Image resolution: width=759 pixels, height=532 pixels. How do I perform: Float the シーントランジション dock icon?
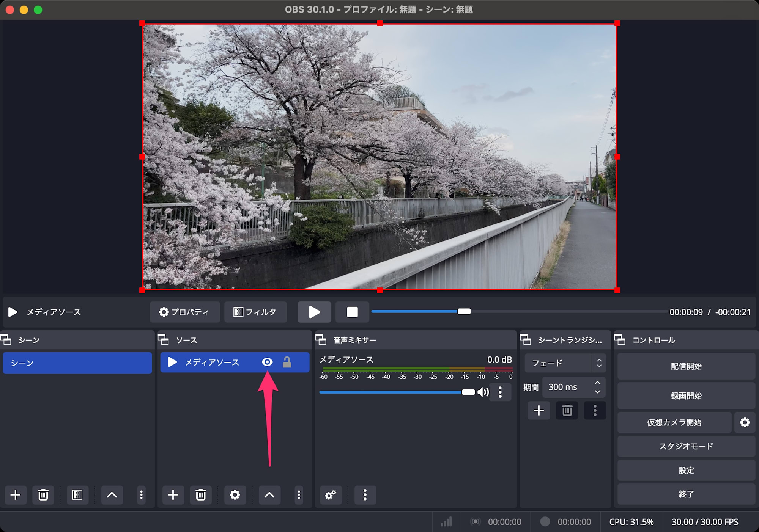(x=526, y=340)
